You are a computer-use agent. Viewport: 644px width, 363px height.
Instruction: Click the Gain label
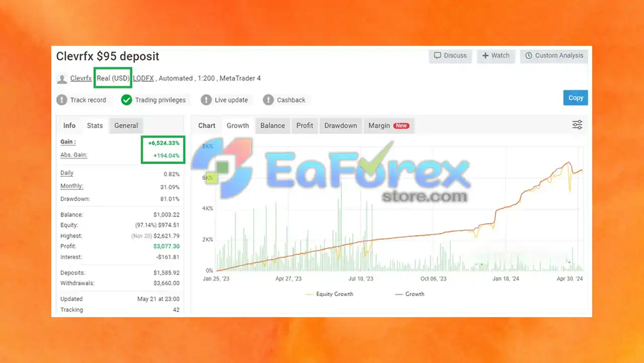pyautogui.click(x=68, y=142)
